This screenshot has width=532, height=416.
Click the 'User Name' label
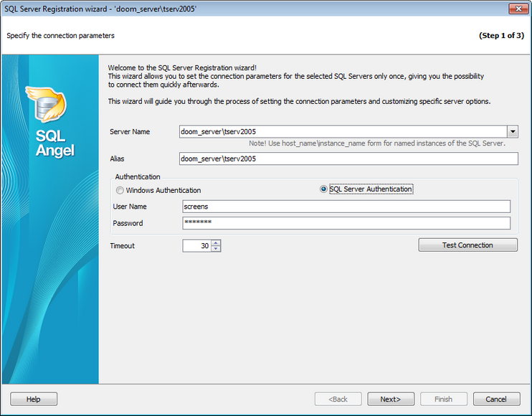coord(130,207)
